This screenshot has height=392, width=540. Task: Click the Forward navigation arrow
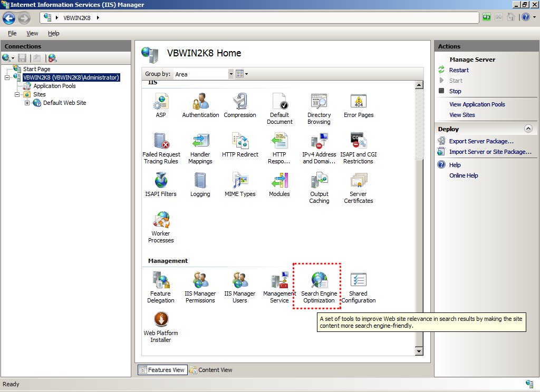(x=24, y=18)
